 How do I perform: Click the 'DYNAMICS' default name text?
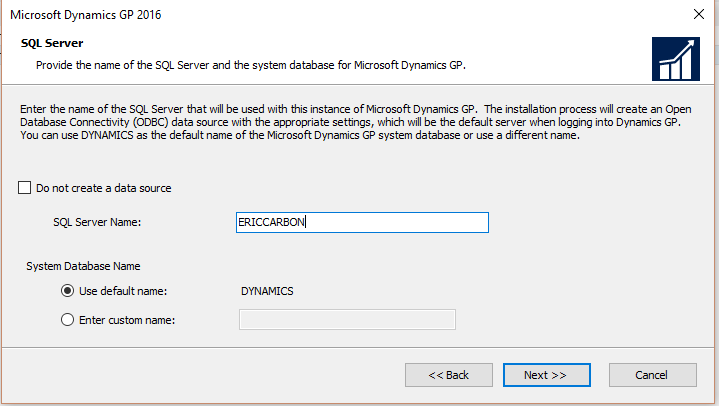click(267, 291)
